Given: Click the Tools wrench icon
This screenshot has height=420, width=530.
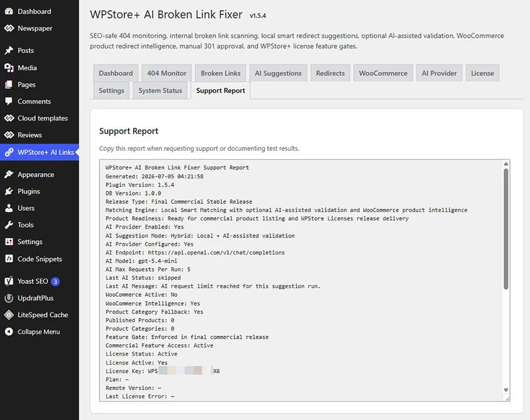Looking at the screenshot, I should coord(9,225).
